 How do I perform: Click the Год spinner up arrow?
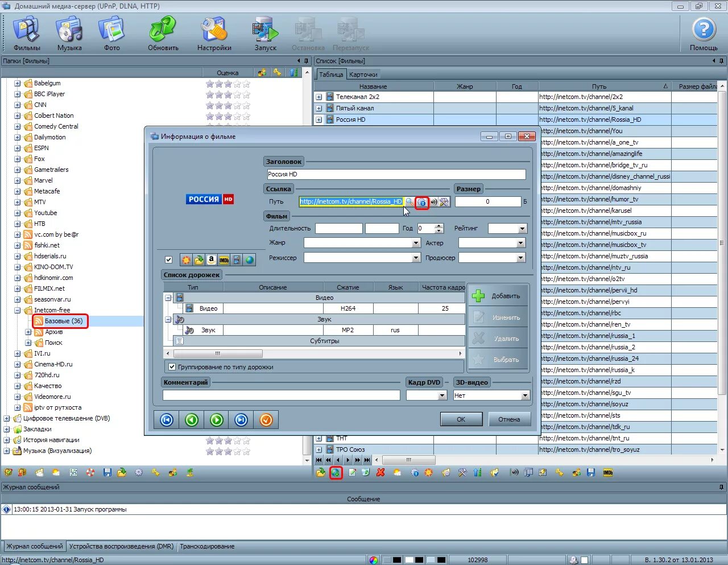point(439,226)
